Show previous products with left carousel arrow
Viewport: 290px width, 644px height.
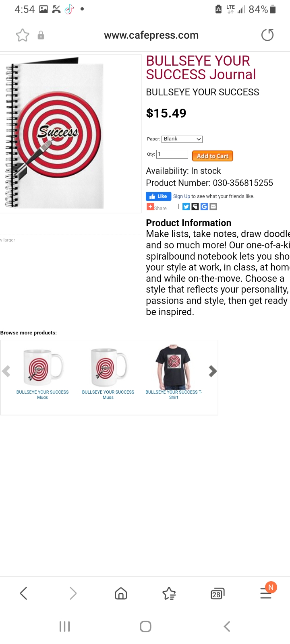(6, 371)
